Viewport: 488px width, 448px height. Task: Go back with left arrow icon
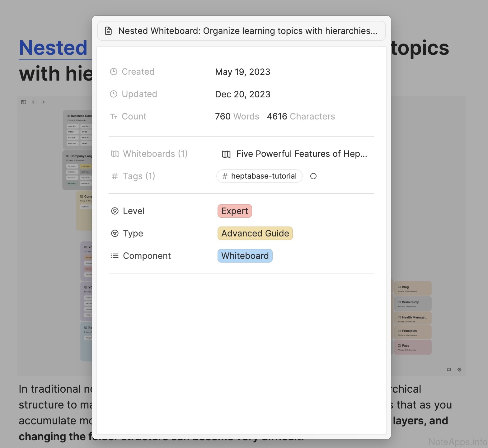pyautogui.click(x=34, y=102)
